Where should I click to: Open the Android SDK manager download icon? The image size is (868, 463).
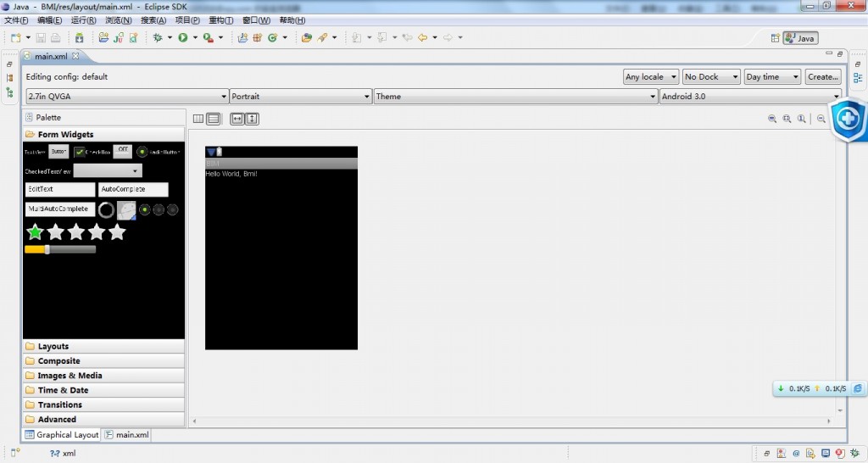click(79, 37)
